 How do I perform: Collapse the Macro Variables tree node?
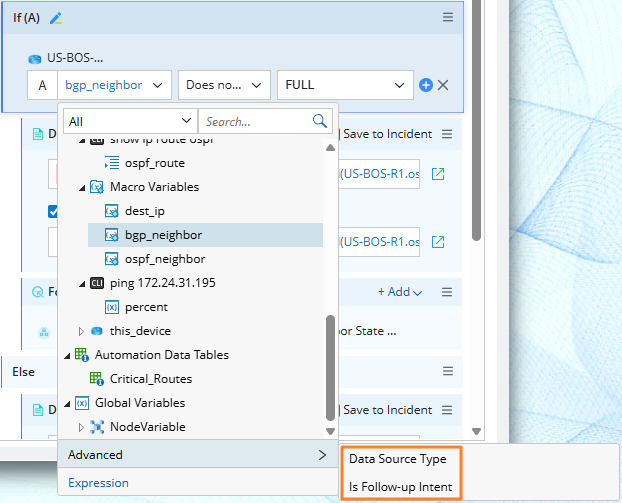[x=82, y=187]
